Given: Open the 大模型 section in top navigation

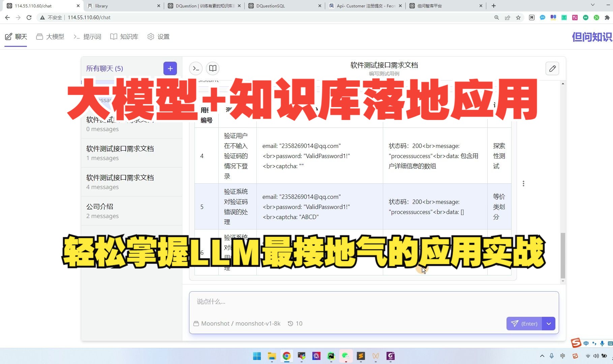Looking at the screenshot, I should (50, 36).
